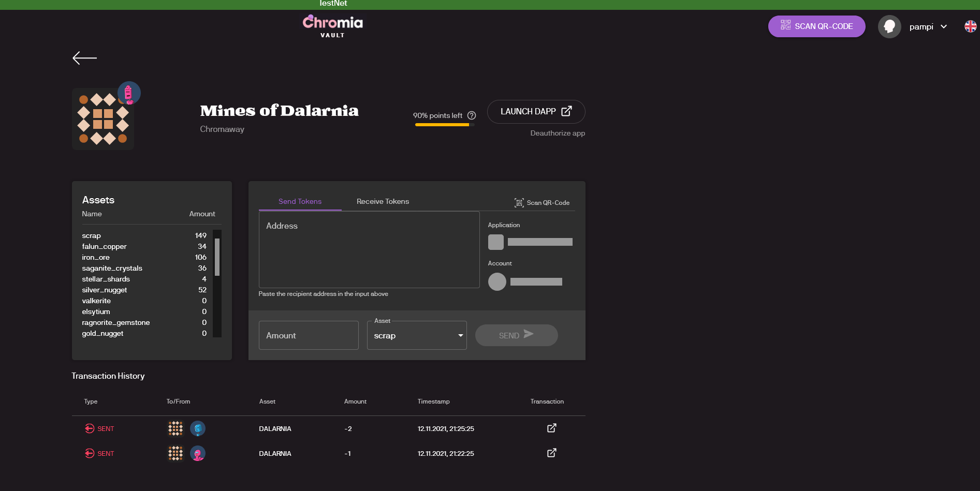Click DALARNIA asset in the -1 transaction
The image size is (980, 491).
(x=275, y=453)
